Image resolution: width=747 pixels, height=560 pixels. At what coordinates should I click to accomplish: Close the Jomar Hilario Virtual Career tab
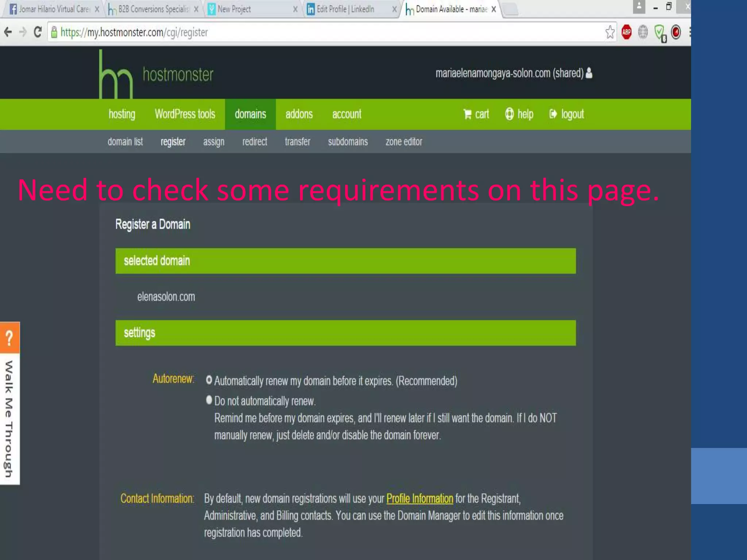(97, 9)
